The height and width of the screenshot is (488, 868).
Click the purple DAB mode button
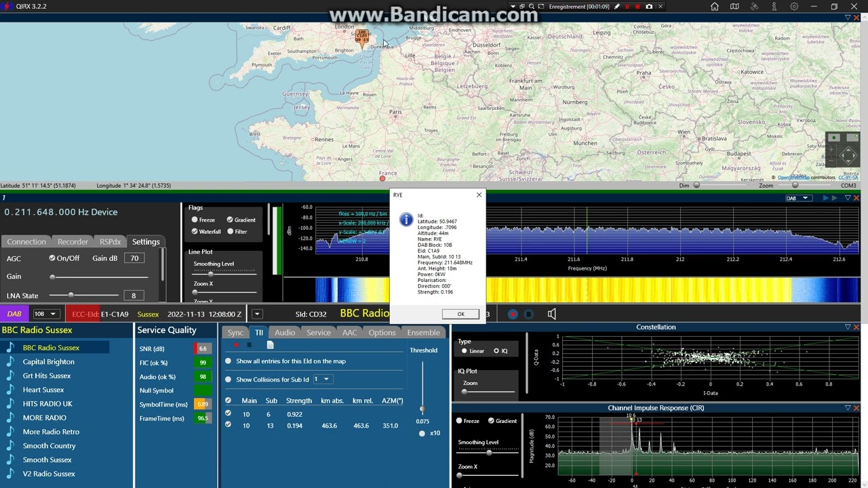pos(14,314)
